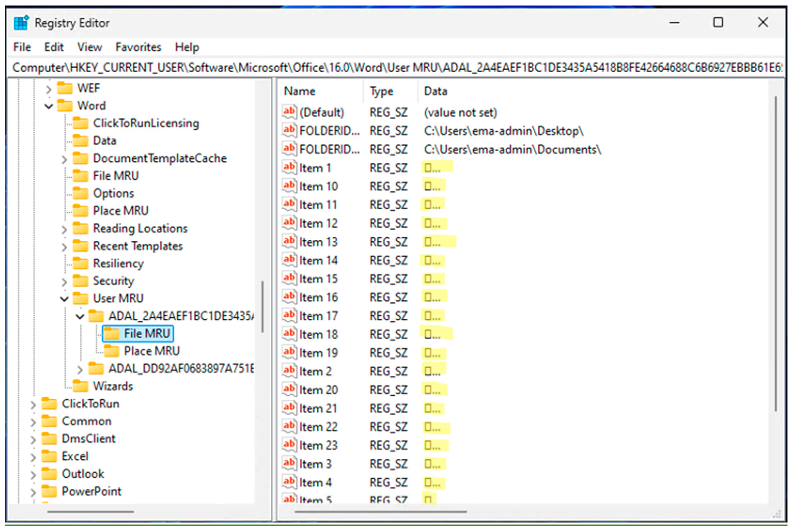Expand the Excel key in the tree

pos(33,457)
